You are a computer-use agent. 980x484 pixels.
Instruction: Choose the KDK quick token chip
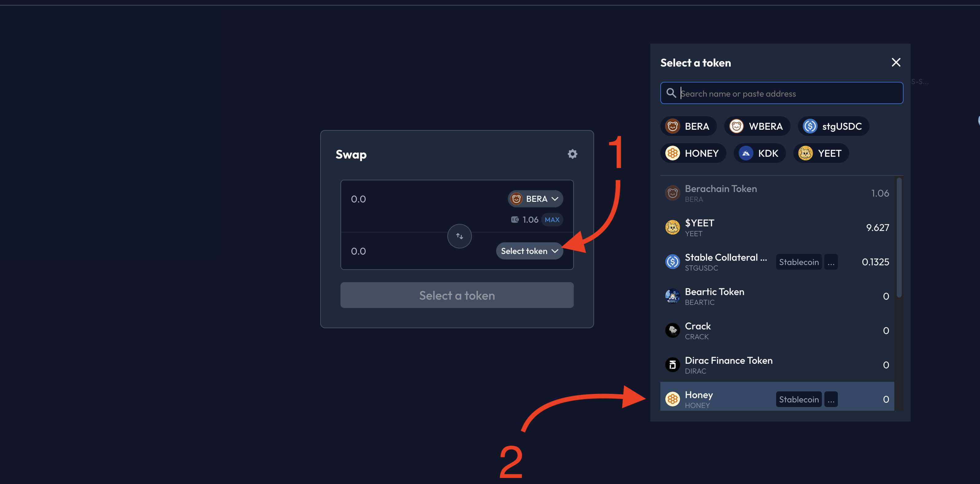point(759,153)
